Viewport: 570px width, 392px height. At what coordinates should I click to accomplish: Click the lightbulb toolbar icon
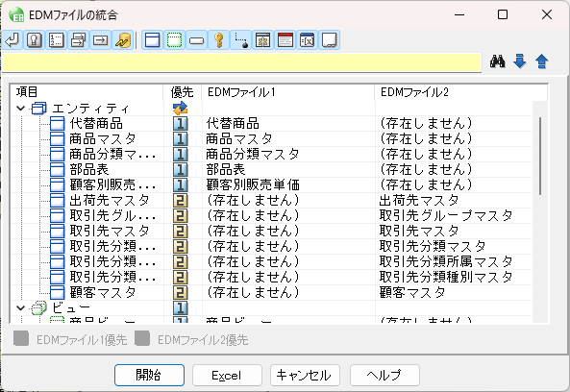pyautogui.click(x=35, y=40)
